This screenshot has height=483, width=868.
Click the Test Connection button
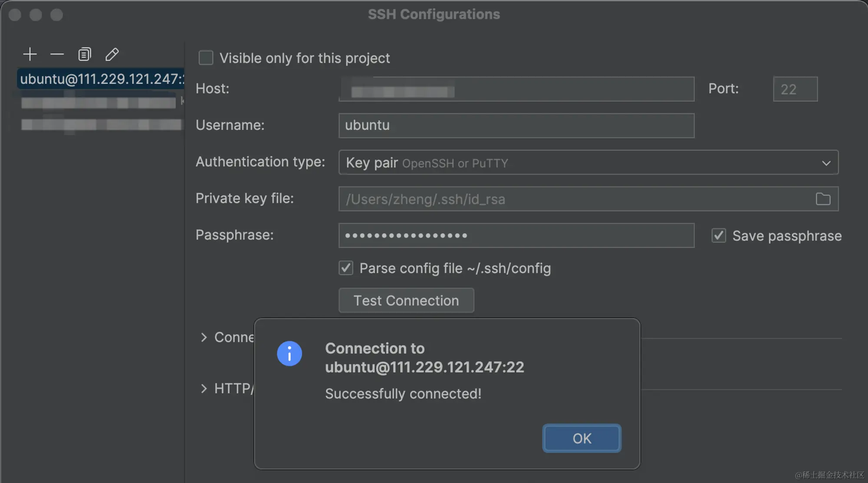[406, 300]
